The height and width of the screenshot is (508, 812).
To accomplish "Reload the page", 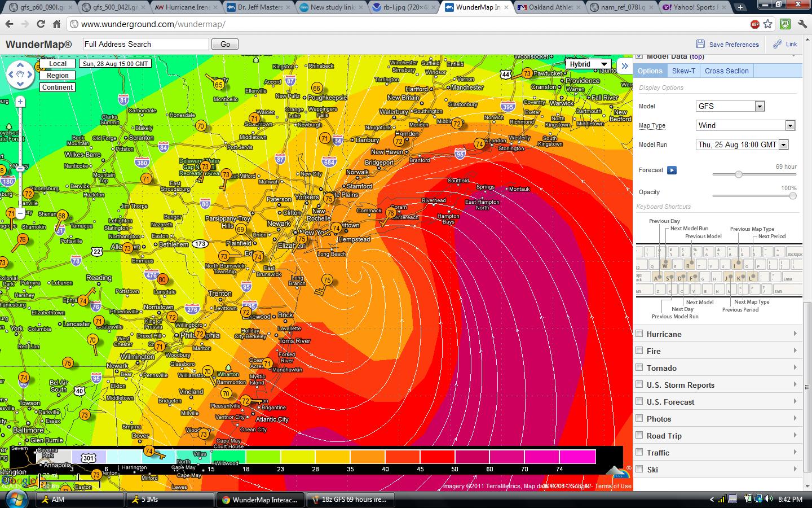I will (41, 24).
